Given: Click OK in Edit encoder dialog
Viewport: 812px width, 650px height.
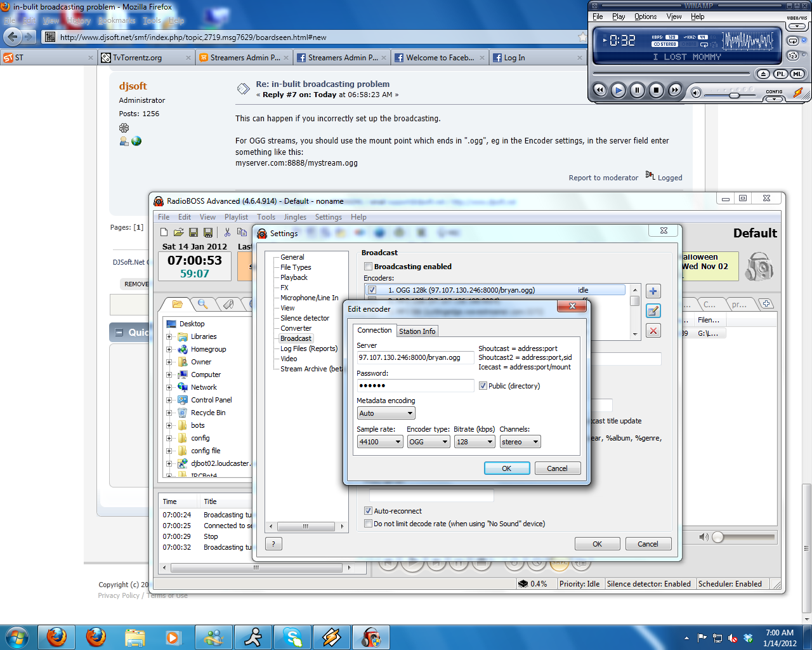Looking at the screenshot, I should tap(506, 468).
